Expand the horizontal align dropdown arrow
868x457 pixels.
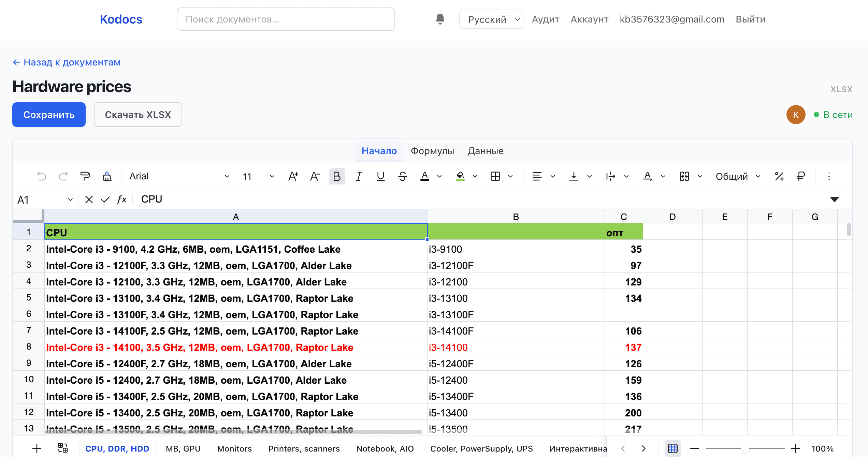[553, 176]
